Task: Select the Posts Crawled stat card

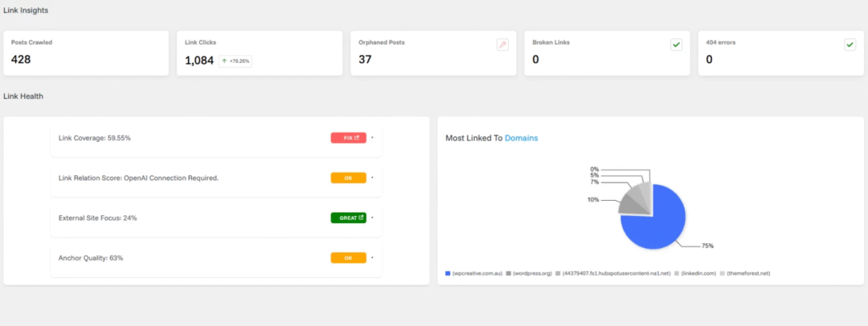Action: click(86, 53)
